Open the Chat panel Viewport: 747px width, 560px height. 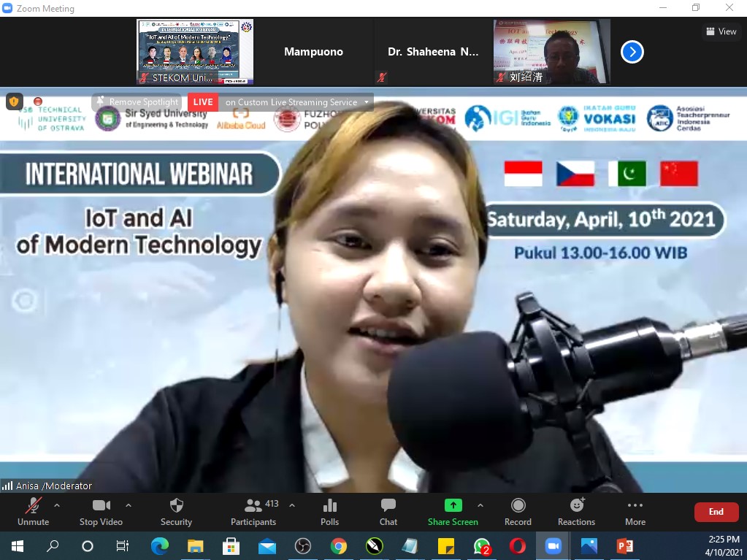coord(388,512)
